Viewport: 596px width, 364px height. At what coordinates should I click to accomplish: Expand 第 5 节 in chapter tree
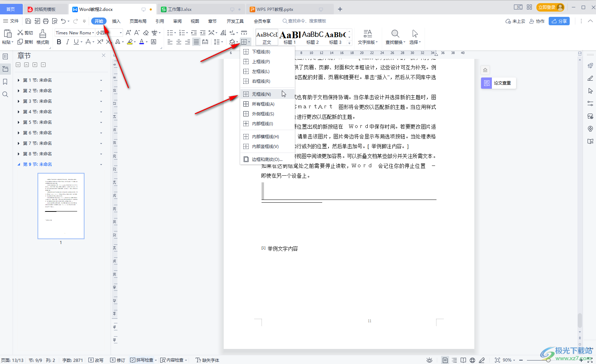point(19,122)
